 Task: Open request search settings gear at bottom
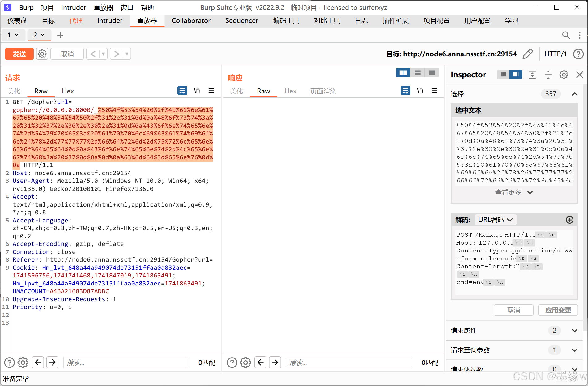click(x=23, y=362)
